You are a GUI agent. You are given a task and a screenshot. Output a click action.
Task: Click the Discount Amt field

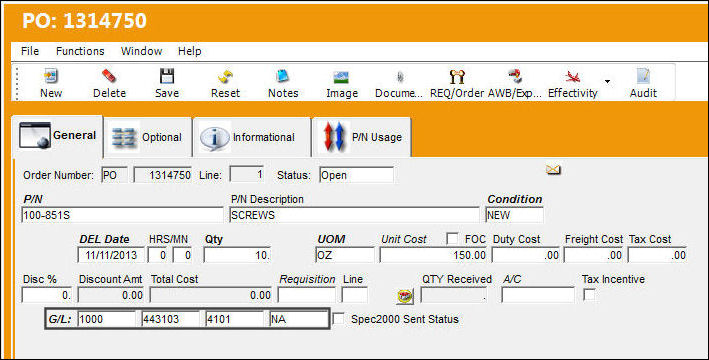[111, 295]
